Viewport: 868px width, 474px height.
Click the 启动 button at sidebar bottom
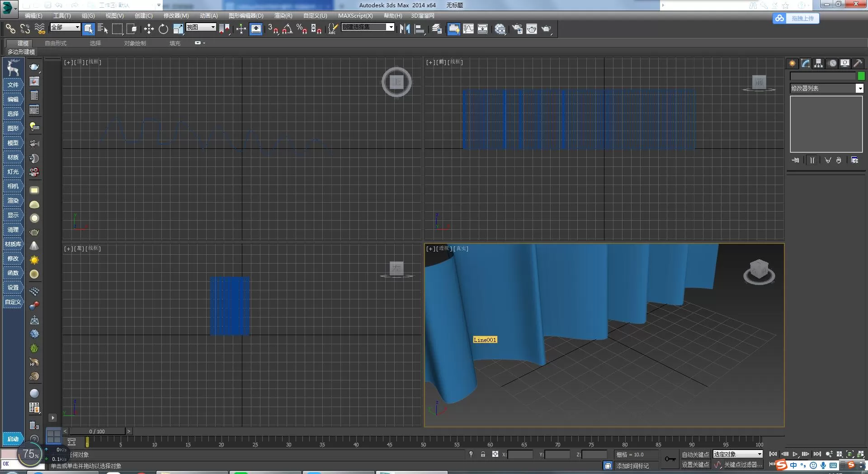13,439
